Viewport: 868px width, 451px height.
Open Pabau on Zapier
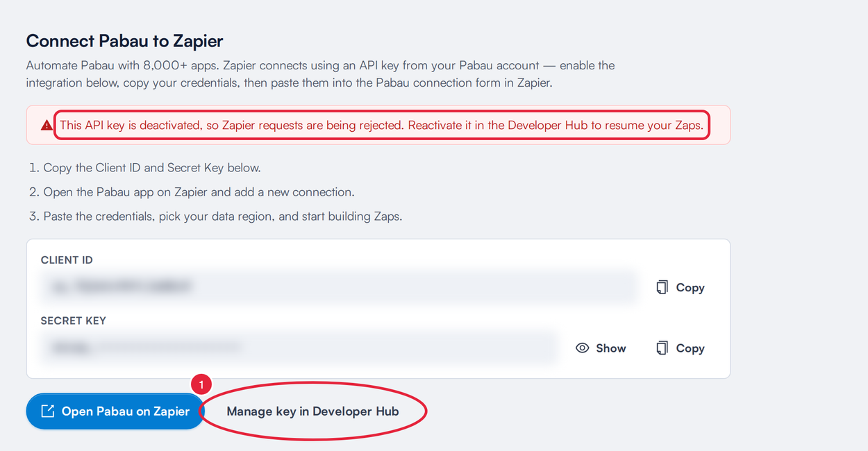coord(115,411)
